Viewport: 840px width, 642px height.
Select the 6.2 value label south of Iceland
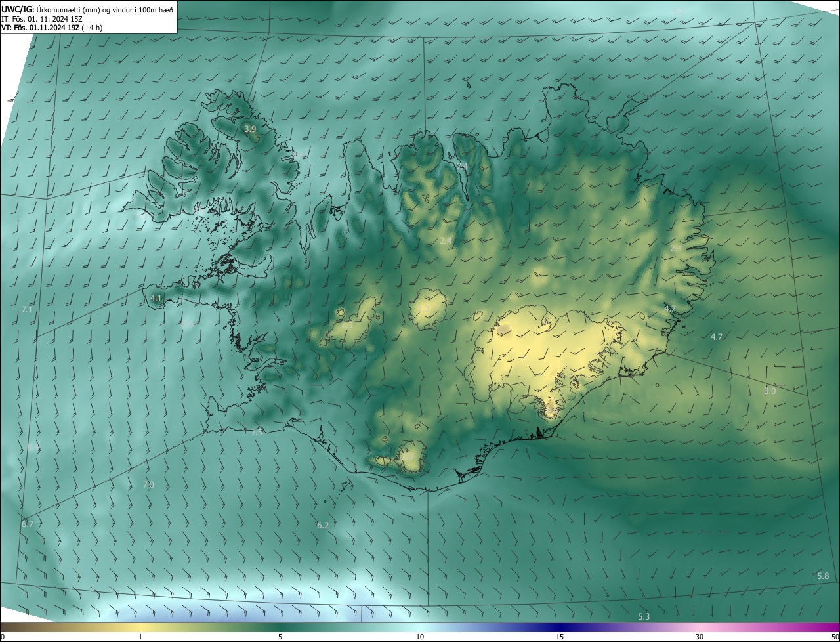tap(322, 525)
